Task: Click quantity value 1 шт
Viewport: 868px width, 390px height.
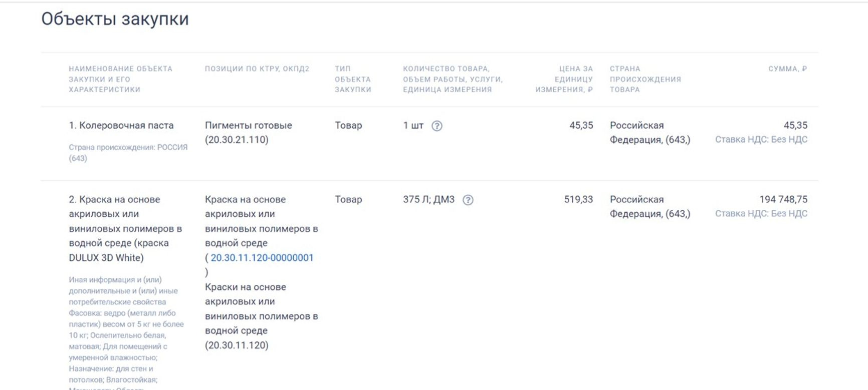Action: (x=413, y=126)
